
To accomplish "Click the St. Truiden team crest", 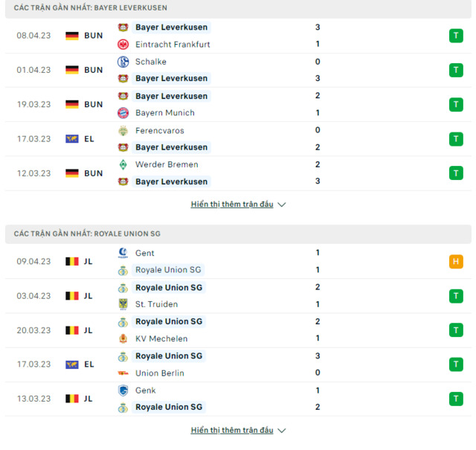I will tap(123, 304).
